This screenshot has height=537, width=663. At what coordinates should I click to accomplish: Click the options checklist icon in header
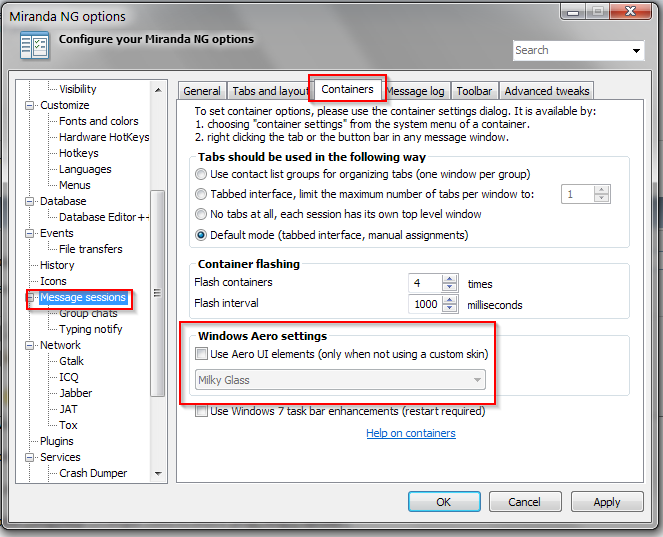coord(34,45)
